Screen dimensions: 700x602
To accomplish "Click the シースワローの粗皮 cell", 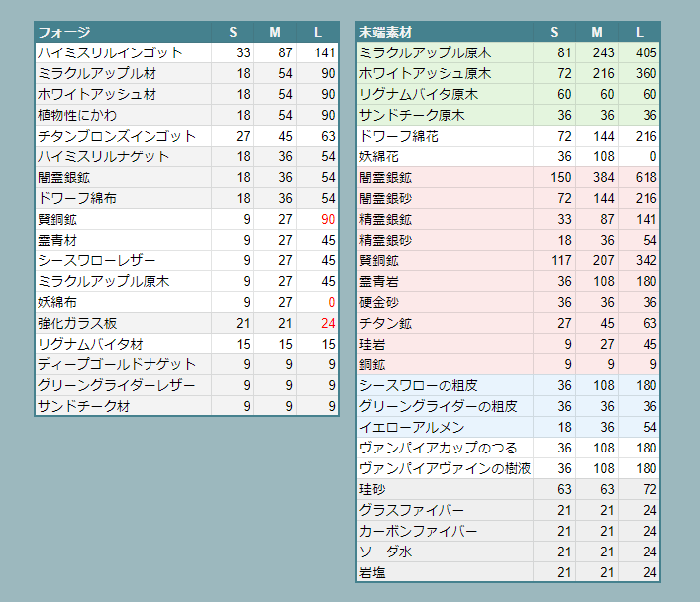I will tap(446, 385).
